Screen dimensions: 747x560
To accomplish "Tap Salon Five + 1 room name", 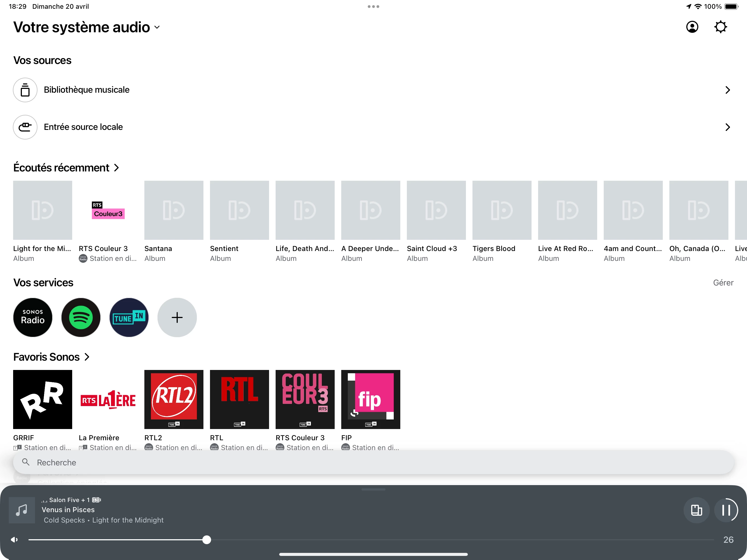I will pos(69,500).
